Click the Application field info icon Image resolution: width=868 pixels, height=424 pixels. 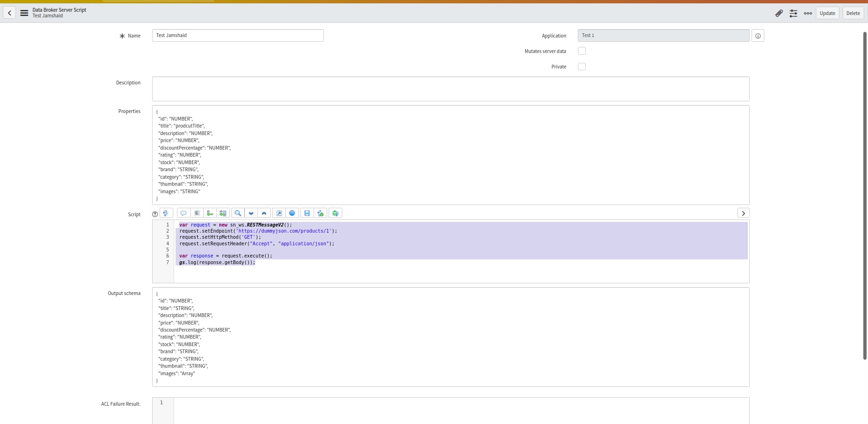[x=758, y=36]
